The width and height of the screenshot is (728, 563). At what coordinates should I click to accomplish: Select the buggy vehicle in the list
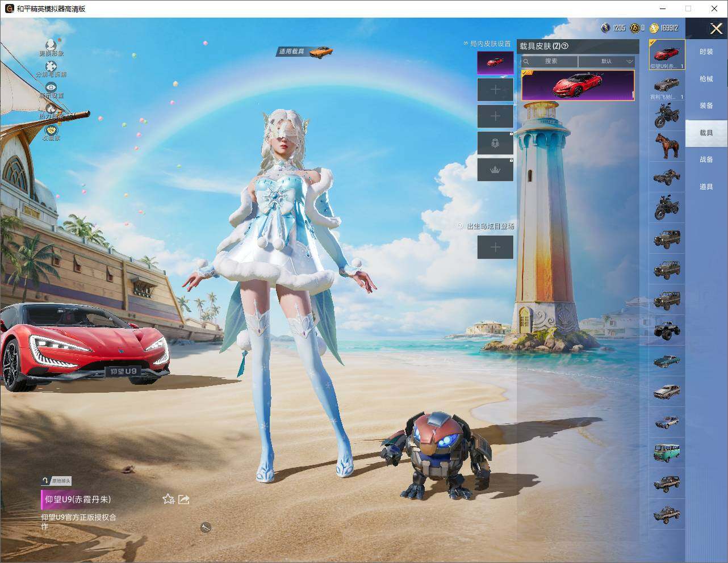coord(667,177)
